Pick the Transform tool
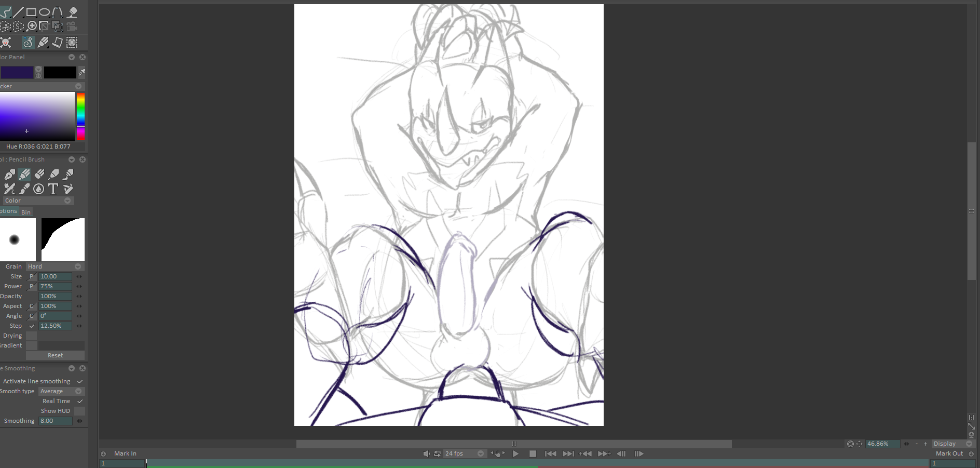 pos(58,26)
